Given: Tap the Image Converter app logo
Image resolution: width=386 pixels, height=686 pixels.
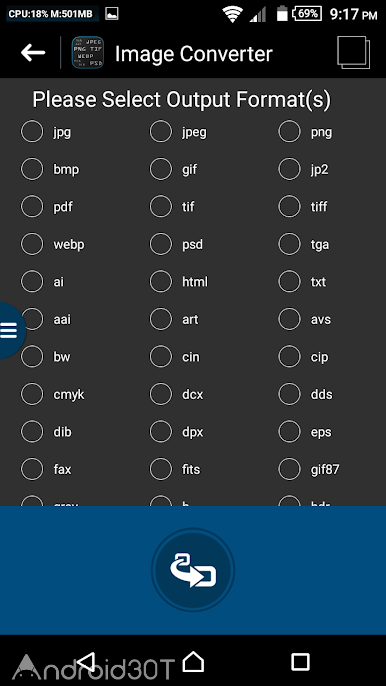Looking at the screenshot, I should point(88,52).
